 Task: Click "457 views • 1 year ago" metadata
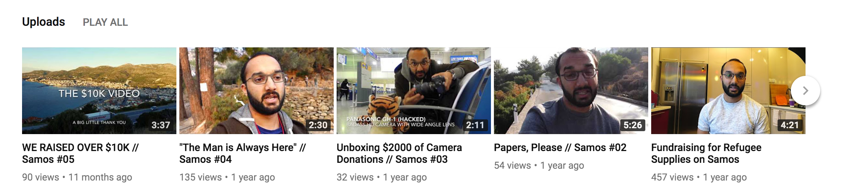coord(699,177)
